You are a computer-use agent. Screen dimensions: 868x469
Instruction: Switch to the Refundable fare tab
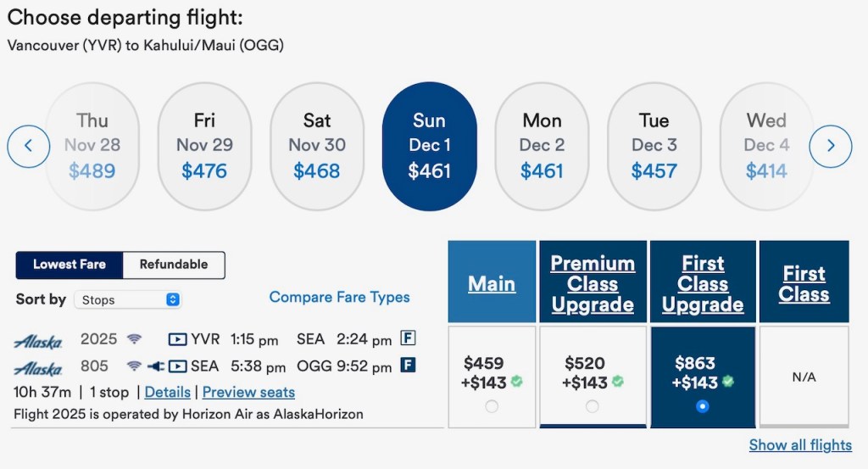point(173,265)
